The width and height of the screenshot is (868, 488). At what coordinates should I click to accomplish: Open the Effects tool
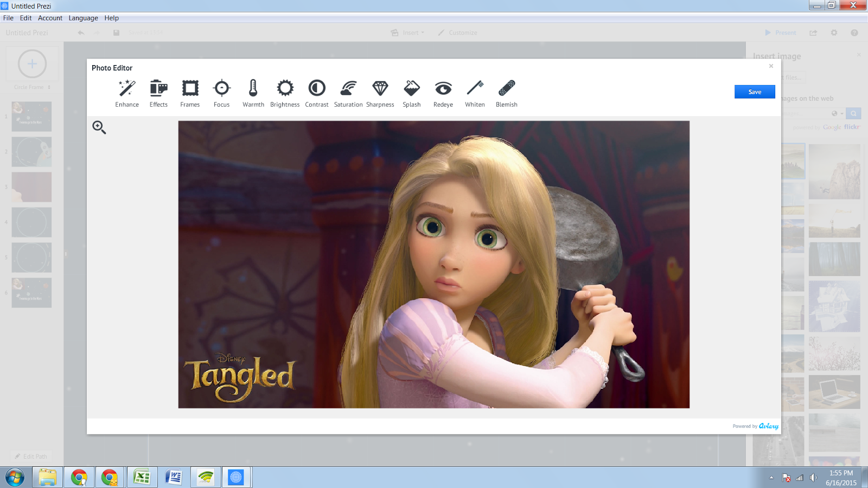tap(158, 93)
